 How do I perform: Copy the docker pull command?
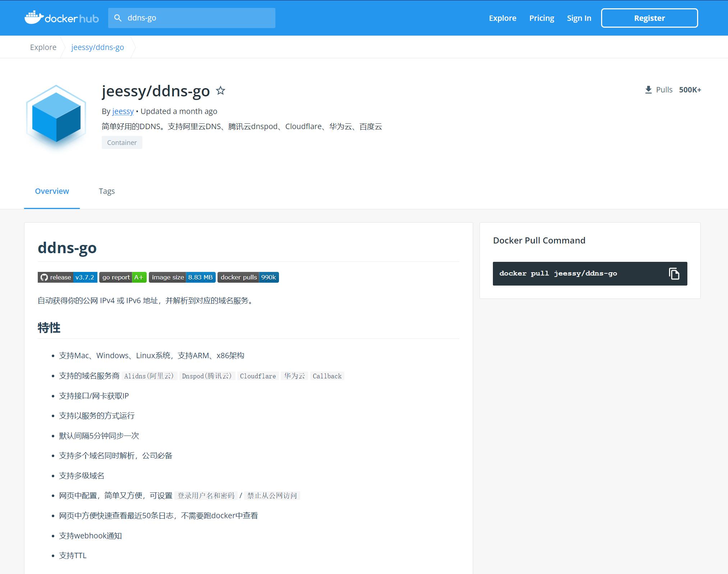(x=674, y=273)
